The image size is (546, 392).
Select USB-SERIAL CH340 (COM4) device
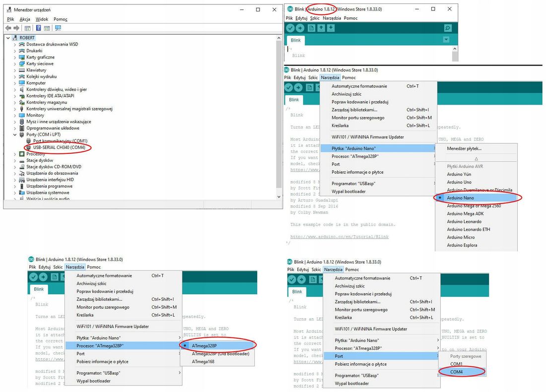coord(59,147)
